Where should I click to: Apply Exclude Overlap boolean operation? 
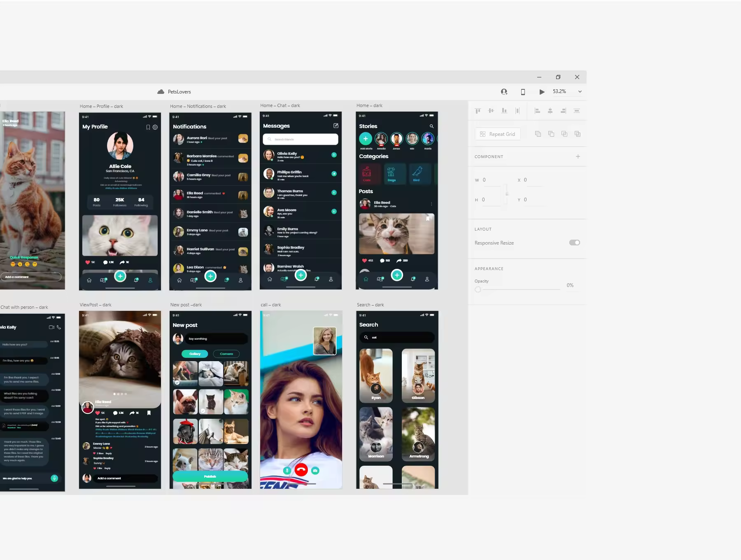pyautogui.click(x=577, y=134)
